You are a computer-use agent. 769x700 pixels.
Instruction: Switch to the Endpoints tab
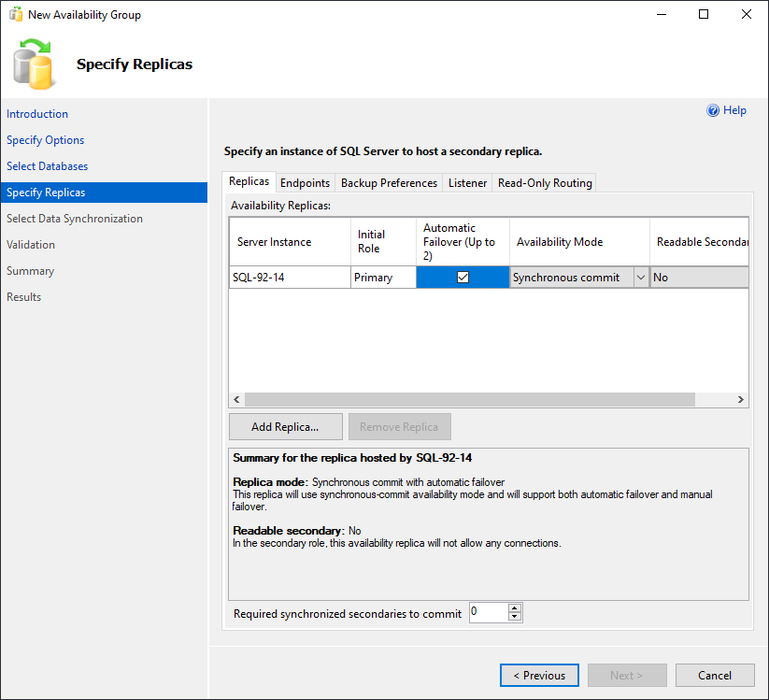[305, 183]
